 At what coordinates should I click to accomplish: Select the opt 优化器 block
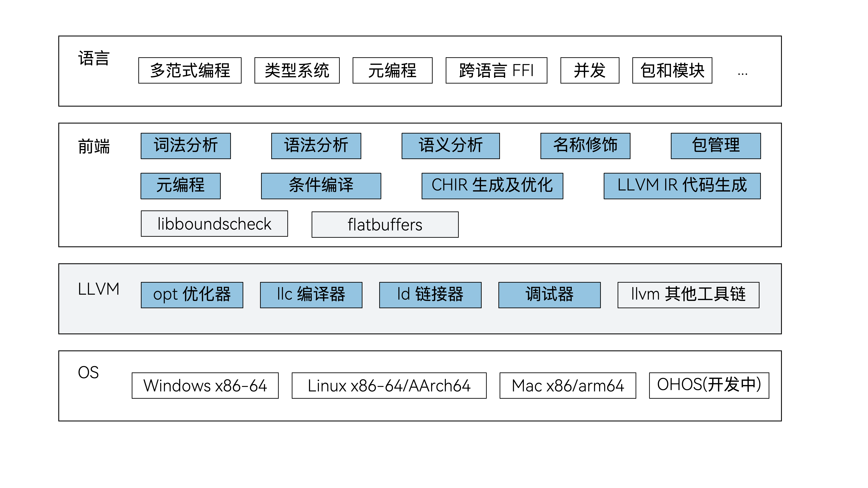pyautogui.click(x=192, y=295)
